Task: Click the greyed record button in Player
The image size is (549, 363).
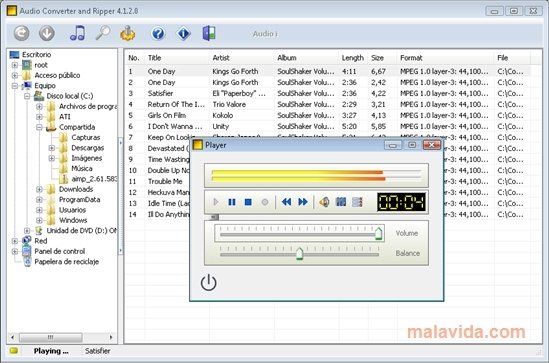Action: [x=265, y=202]
